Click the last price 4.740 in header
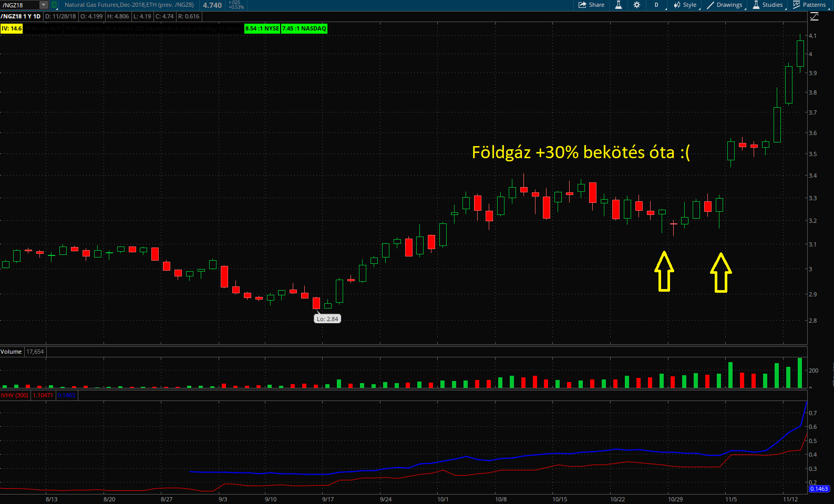The width and height of the screenshot is (834, 504). pyautogui.click(x=212, y=5)
